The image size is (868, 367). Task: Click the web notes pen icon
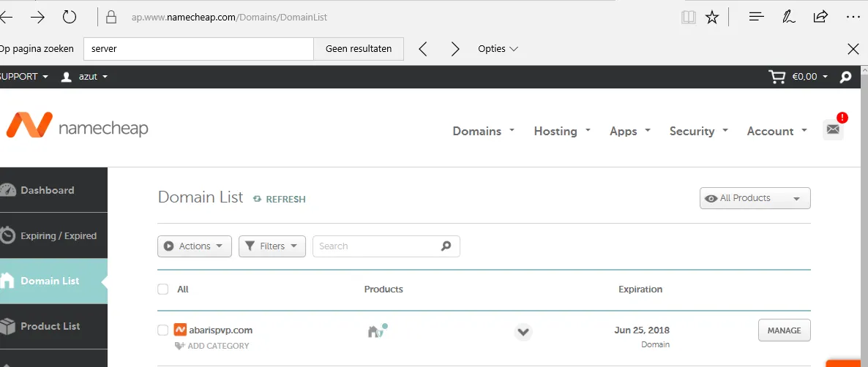788,17
